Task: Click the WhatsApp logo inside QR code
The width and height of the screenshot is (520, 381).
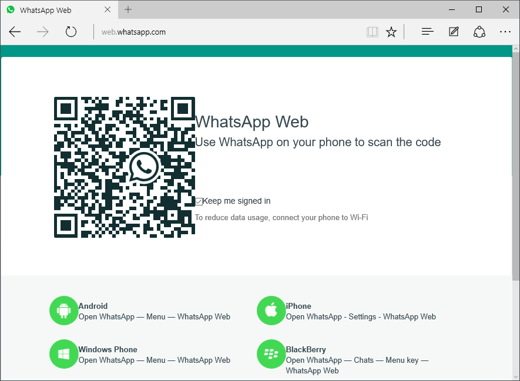Action: point(144,167)
